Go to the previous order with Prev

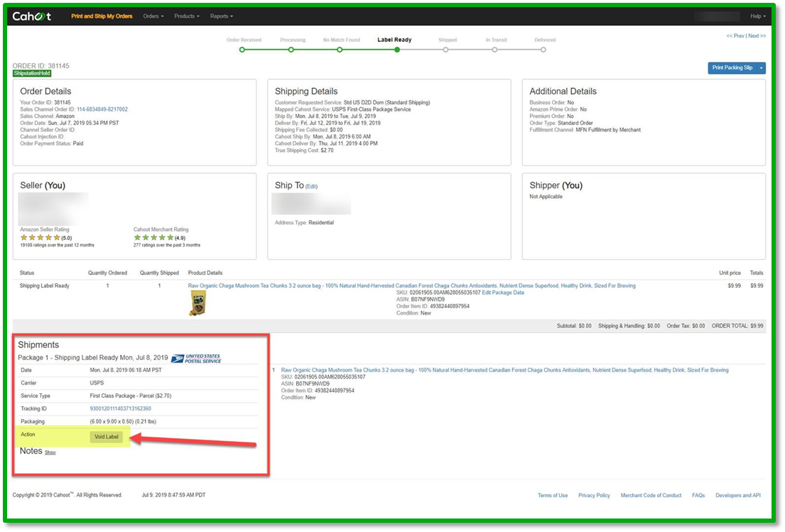point(735,36)
